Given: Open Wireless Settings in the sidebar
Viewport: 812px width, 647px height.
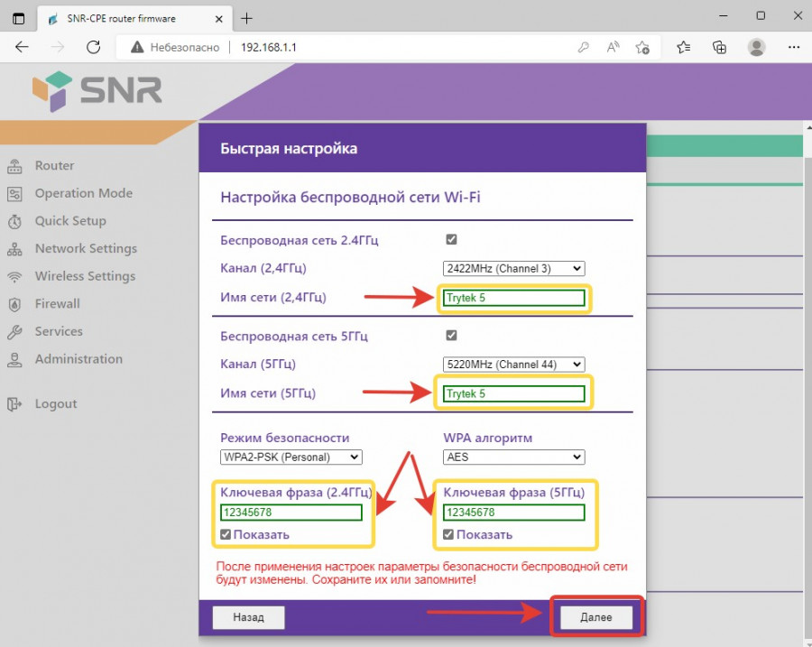Looking at the screenshot, I should (85, 276).
